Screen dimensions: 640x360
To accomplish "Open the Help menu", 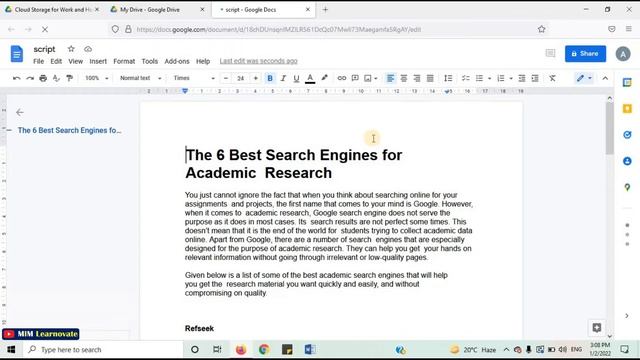I will point(203,61).
